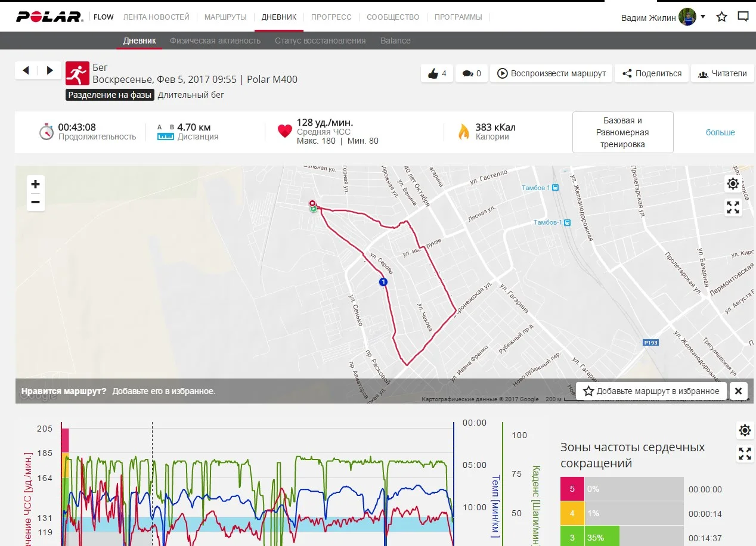This screenshot has width=756, height=546.
Task: Expand map to fullscreen
Action: pyautogui.click(x=733, y=207)
